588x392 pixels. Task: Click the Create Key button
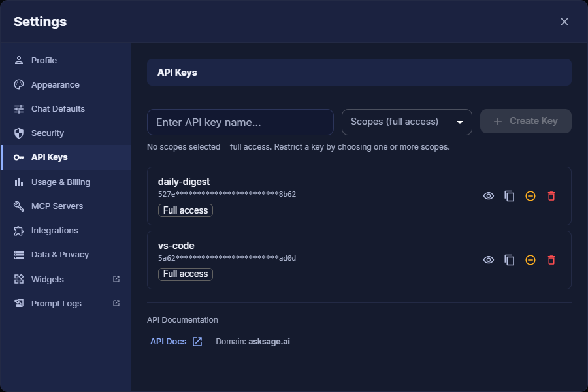[x=526, y=121]
